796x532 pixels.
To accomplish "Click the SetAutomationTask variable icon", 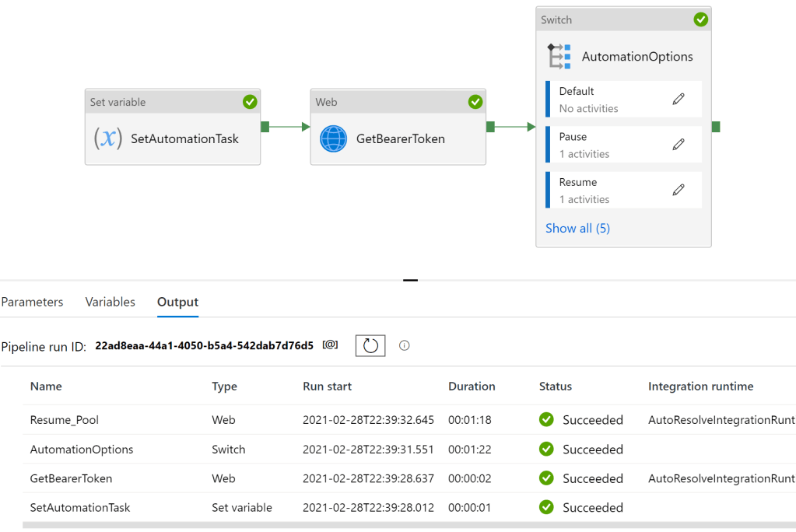I will [108, 138].
